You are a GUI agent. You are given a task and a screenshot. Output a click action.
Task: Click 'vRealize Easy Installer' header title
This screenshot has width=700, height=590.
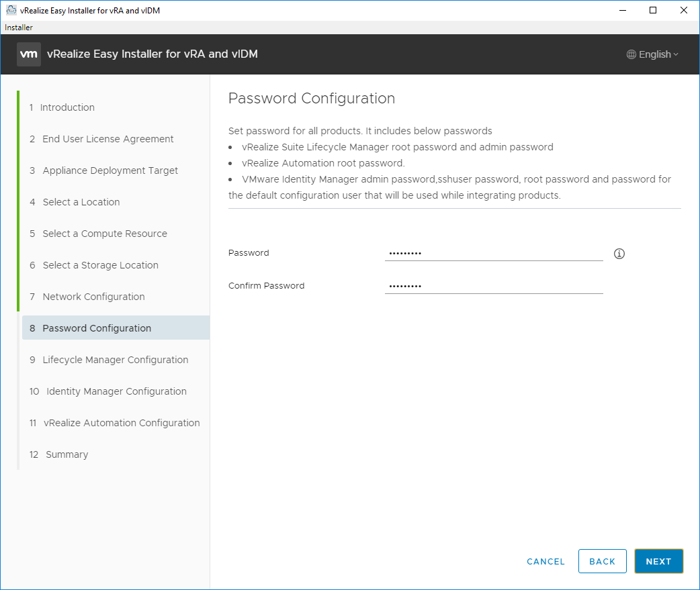point(152,54)
